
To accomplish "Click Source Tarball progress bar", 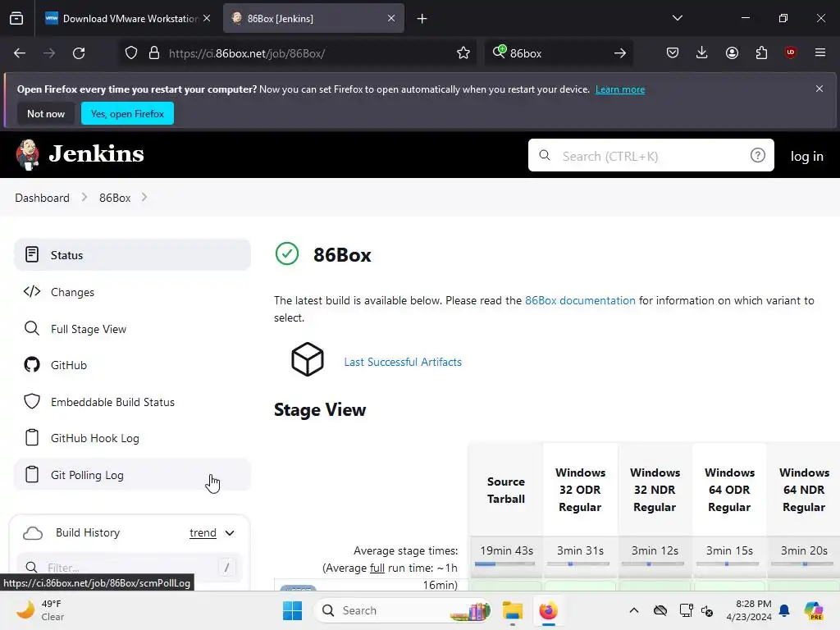I will click(x=504, y=564).
